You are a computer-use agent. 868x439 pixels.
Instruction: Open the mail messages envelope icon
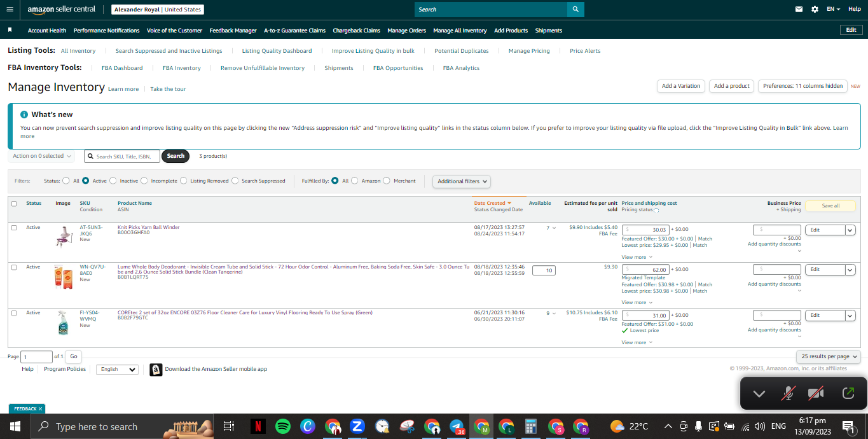click(x=799, y=10)
